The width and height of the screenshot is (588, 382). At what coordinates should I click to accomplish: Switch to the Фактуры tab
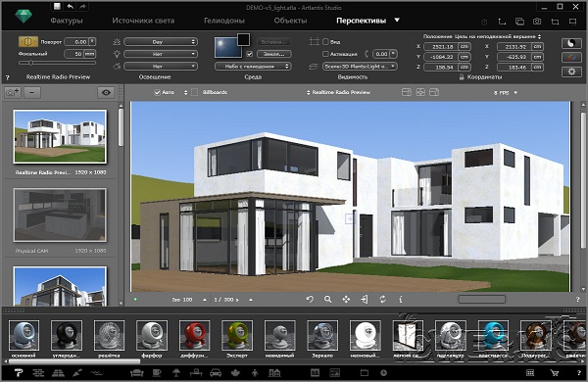click(67, 21)
